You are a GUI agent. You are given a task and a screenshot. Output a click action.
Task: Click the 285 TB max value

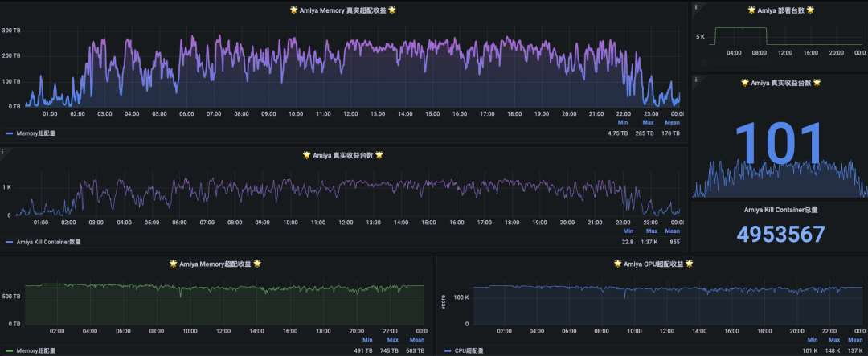pyautogui.click(x=645, y=133)
